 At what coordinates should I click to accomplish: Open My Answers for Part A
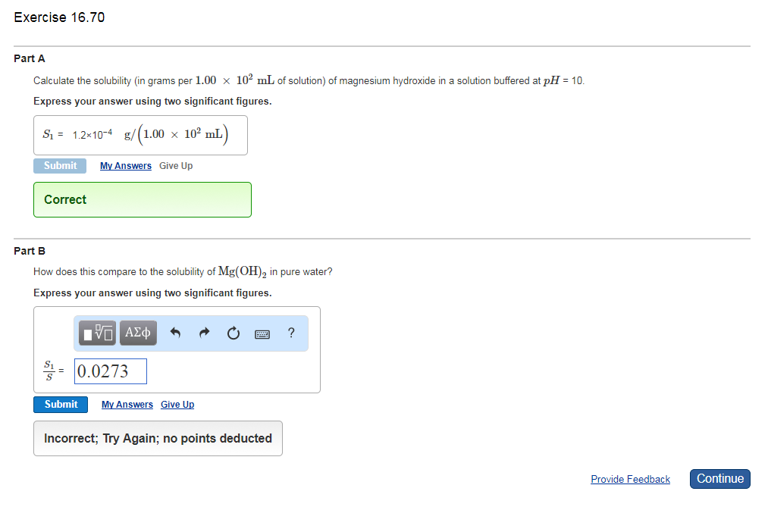tap(126, 165)
